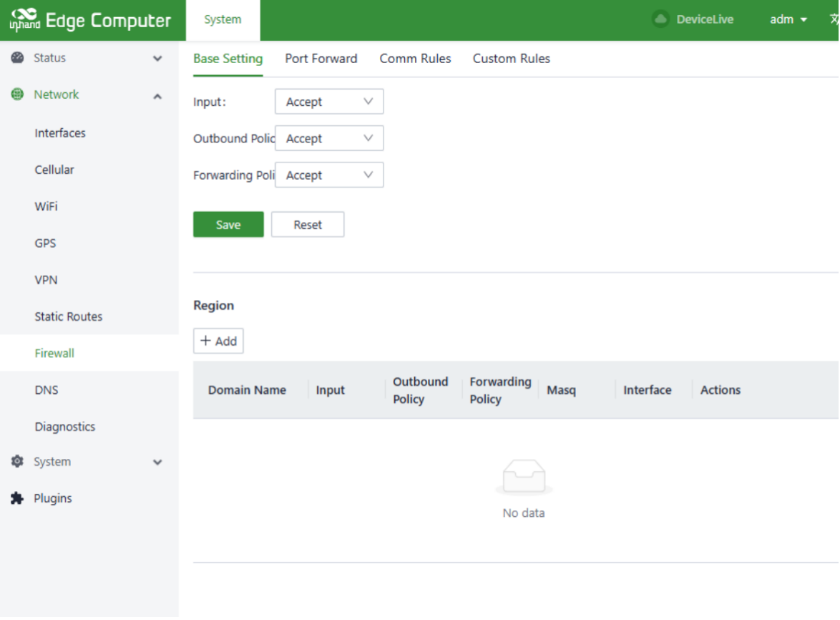Collapse the Network menu chevron

[157, 95]
